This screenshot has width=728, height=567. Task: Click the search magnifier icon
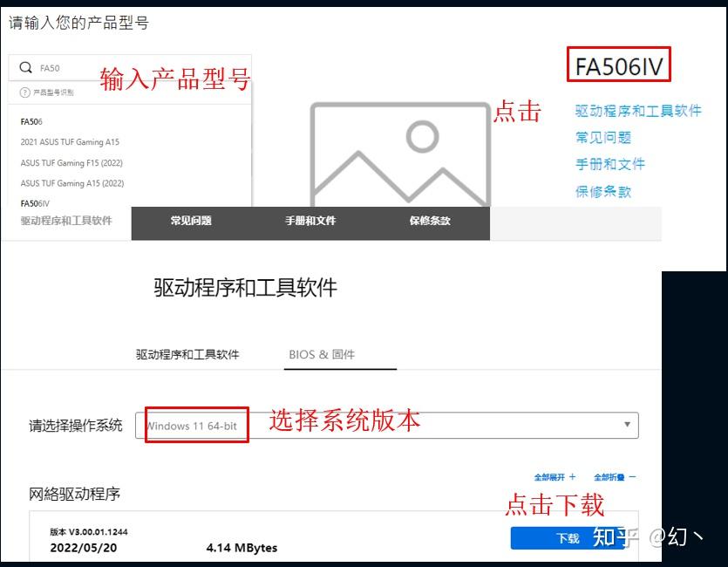click(26, 68)
